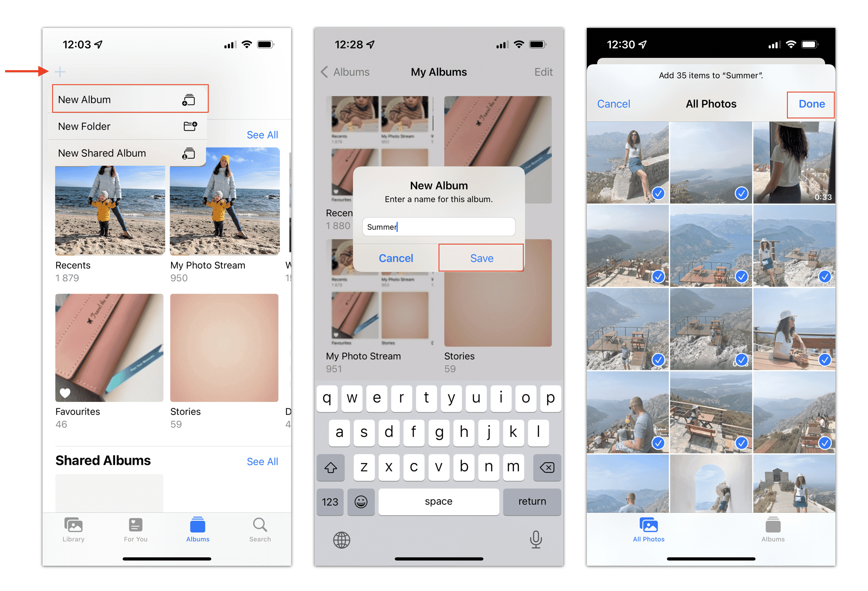Select New Album from dropdown menu
The height and width of the screenshot is (591, 868).
click(x=124, y=99)
